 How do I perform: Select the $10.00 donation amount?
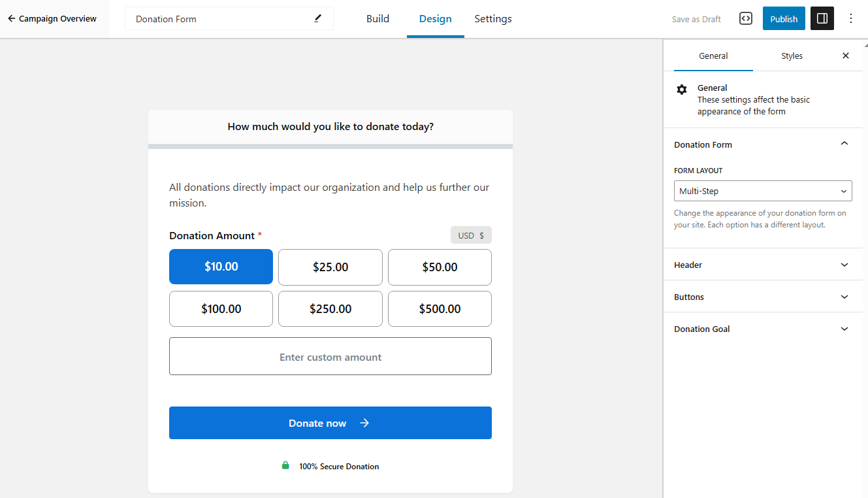point(221,267)
